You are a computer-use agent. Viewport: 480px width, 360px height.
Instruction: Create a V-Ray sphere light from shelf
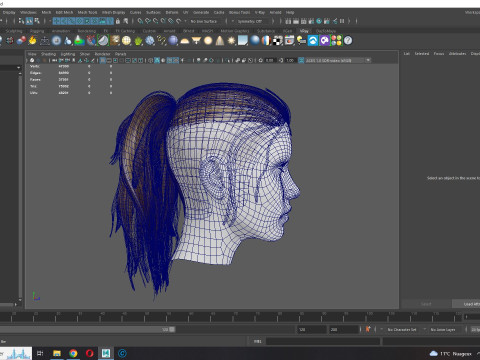coord(208,41)
